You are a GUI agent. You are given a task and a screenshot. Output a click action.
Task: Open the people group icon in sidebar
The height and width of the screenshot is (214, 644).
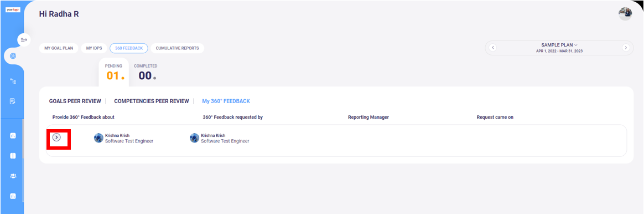click(13, 176)
